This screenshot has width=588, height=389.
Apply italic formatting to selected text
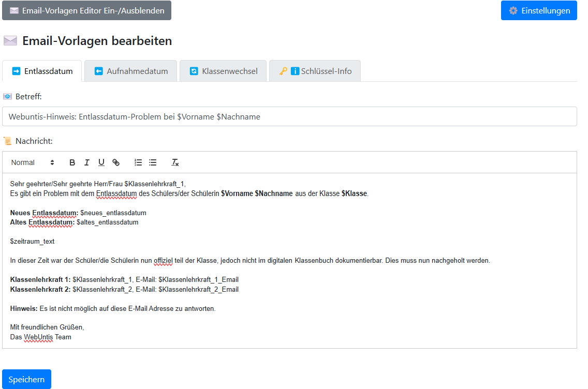(x=86, y=162)
